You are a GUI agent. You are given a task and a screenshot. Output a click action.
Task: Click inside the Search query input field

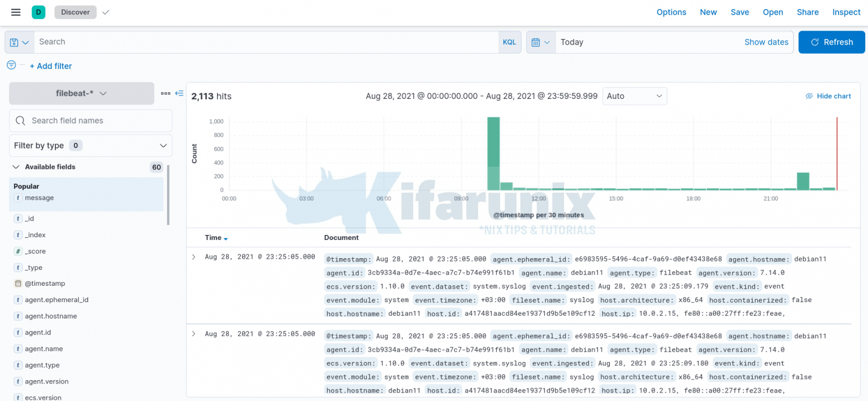(x=226, y=42)
